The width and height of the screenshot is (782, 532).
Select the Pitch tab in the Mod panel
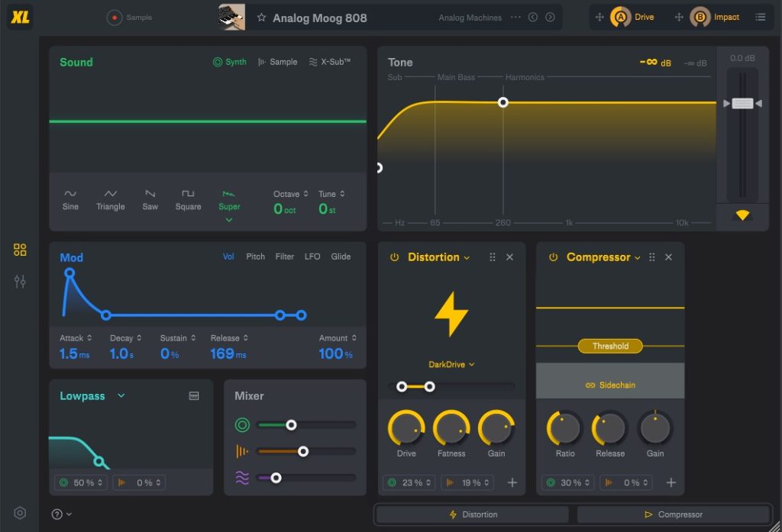pyautogui.click(x=255, y=257)
